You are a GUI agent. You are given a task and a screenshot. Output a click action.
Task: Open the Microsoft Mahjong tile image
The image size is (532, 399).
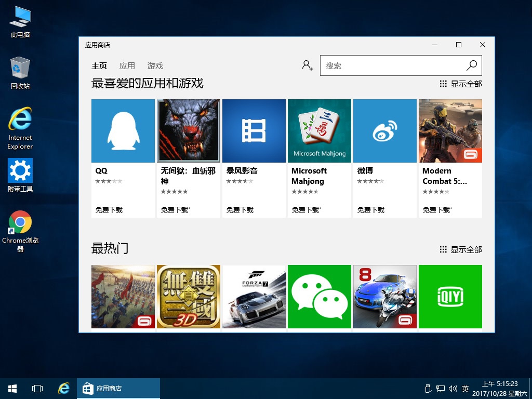[320, 130]
